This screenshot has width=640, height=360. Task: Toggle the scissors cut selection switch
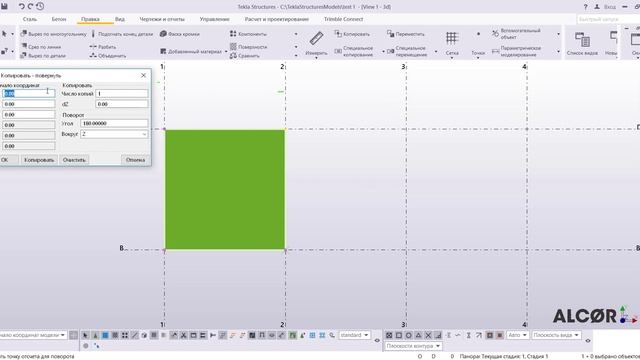184,336
